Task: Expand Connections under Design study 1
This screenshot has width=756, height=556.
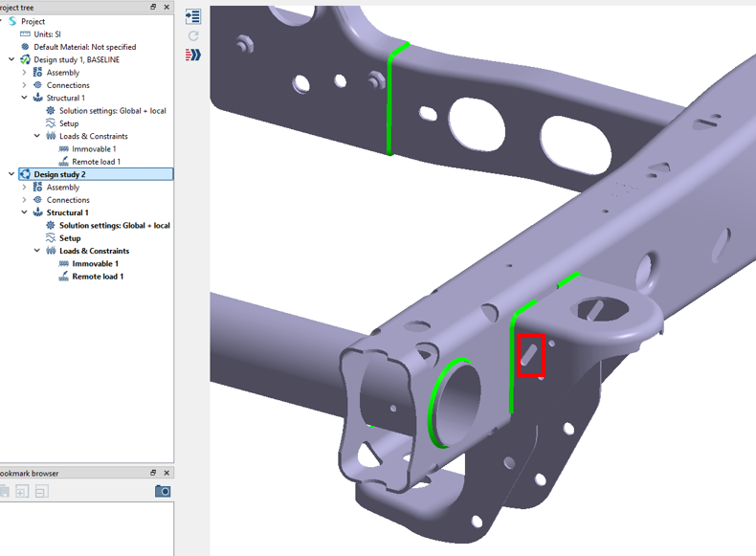Action: pos(24,85)
